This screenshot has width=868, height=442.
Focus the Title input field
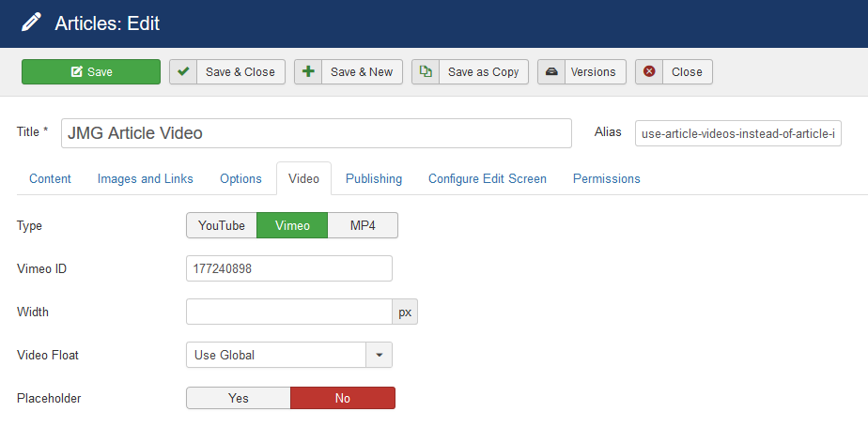(316, 133)
